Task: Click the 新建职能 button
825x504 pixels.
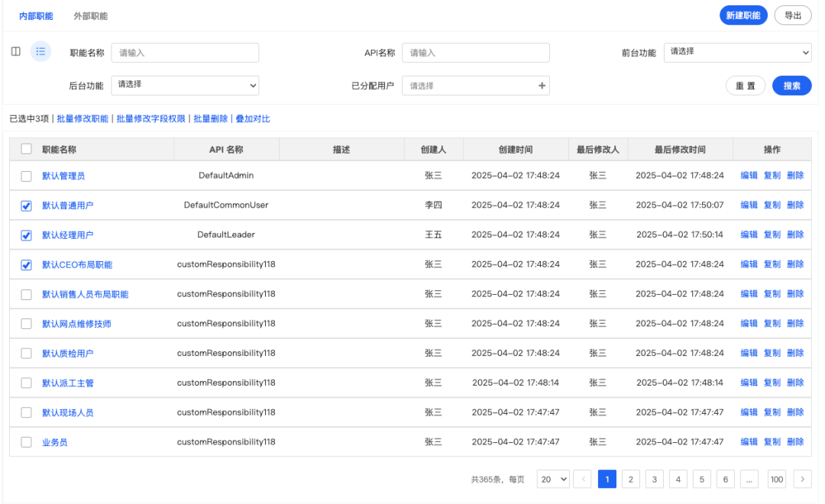Action: [x=743, y=15]
